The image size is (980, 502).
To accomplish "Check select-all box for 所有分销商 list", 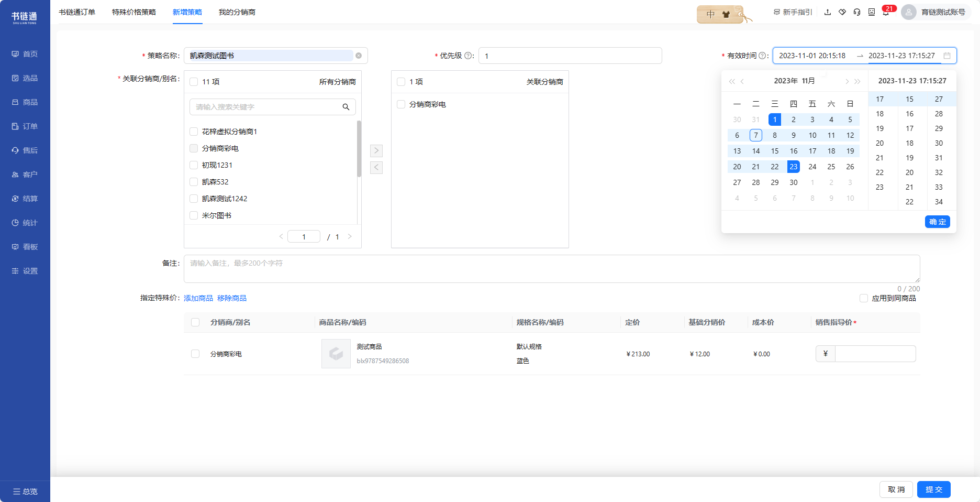I will pyautogui.click(x=194, y=82).
